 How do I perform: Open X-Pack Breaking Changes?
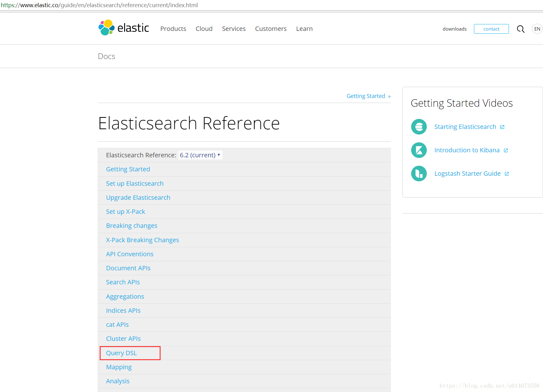pos(142,240)
